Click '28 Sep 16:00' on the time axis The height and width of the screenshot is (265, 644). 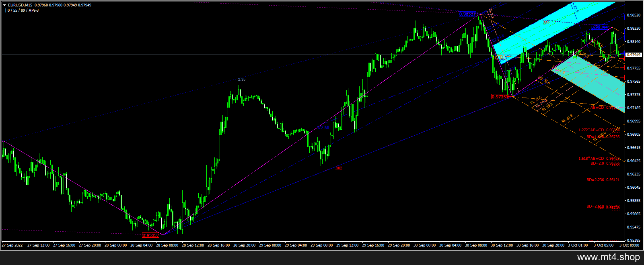point(218,245)
